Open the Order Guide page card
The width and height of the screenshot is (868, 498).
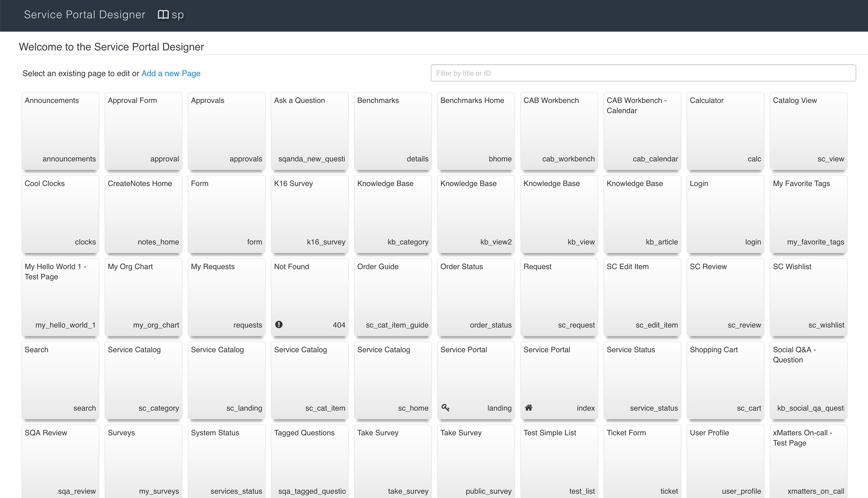(393, 297)
